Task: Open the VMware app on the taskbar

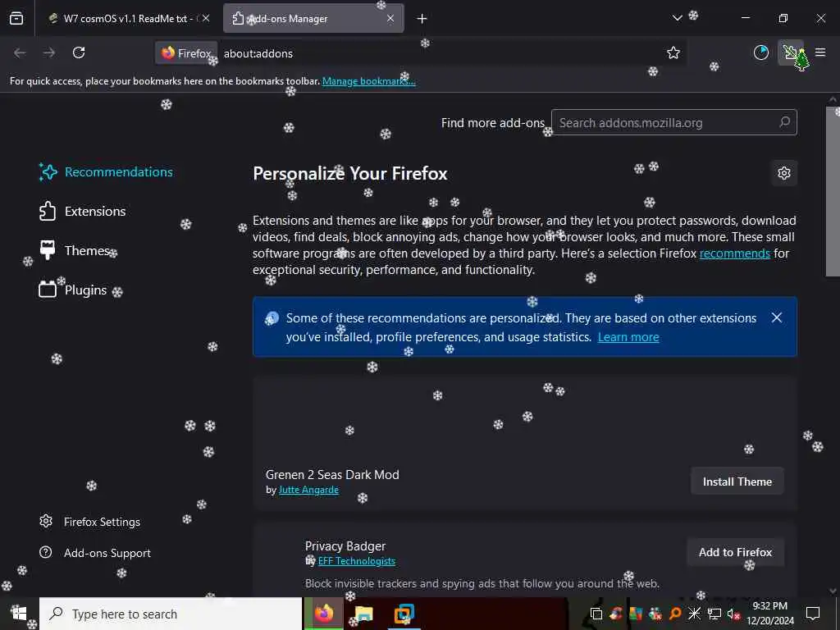Action: [x=404, y=614]
